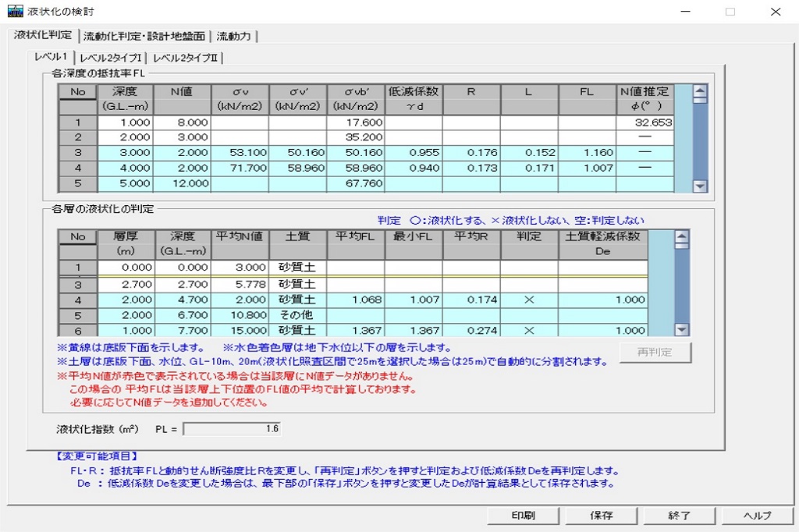This screenshot has width=799, height=532.
Task: Click the down arrow of the layer judgment table scrollbar
Action: [681, 330]
